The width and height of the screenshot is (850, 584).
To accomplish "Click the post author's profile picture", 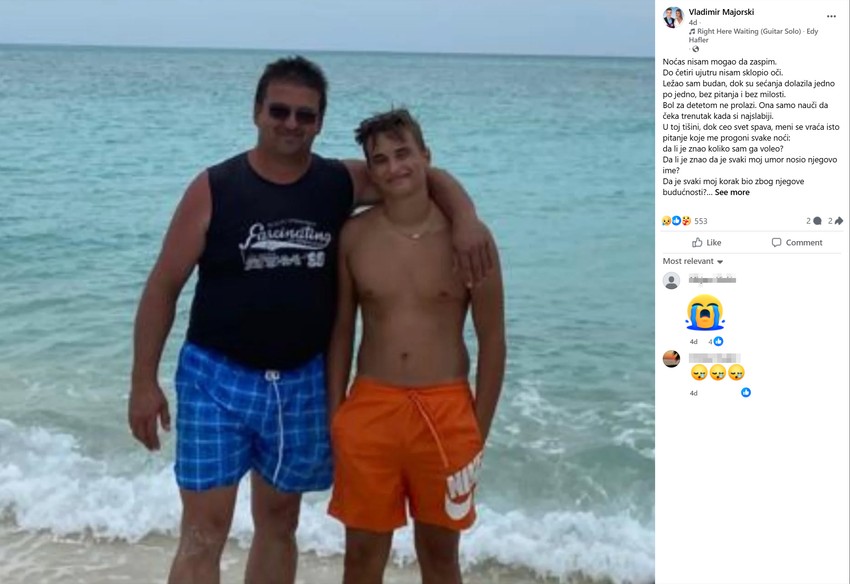I will tap(673, 17).
